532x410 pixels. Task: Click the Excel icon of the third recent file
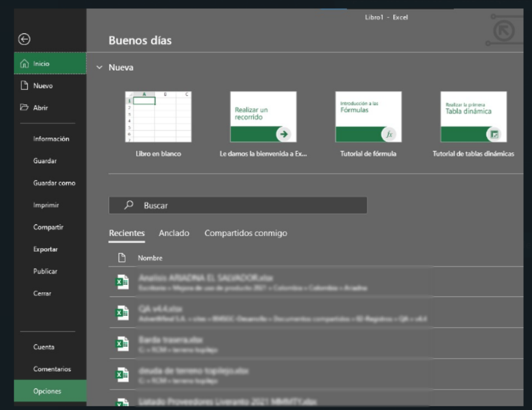click(x=122, y=344)
